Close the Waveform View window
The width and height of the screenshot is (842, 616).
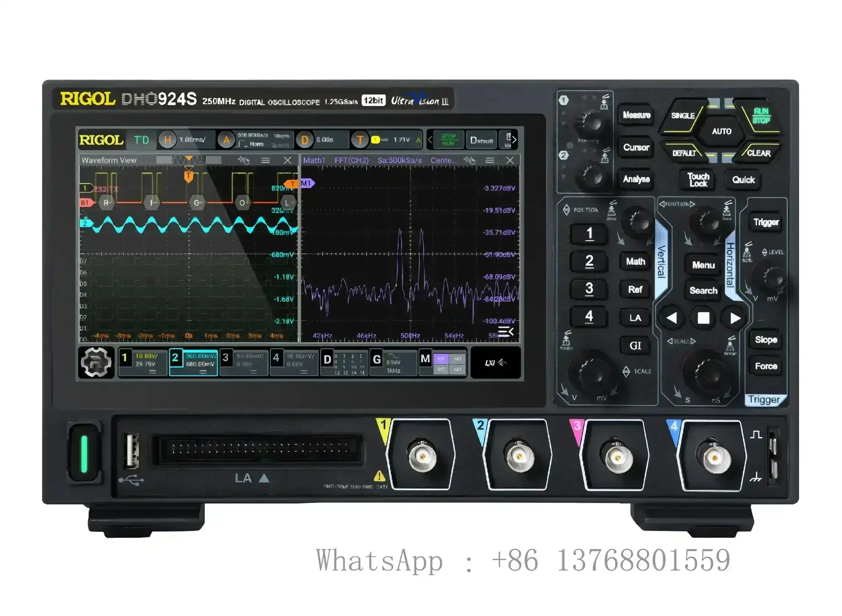pyautogui.click(x=288, y=160)
